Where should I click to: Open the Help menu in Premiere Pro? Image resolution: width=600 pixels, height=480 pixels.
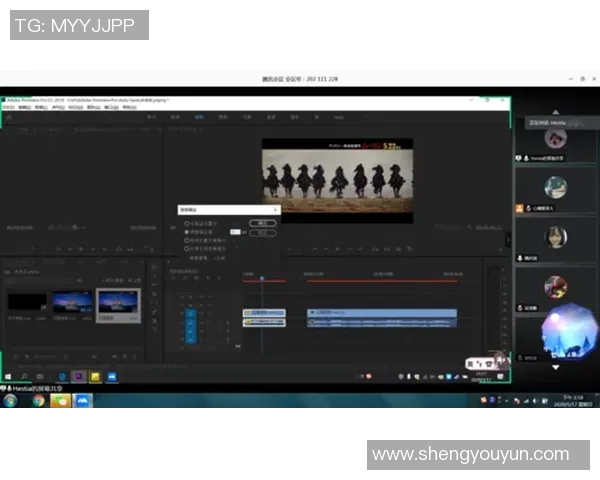coord(129,107)
